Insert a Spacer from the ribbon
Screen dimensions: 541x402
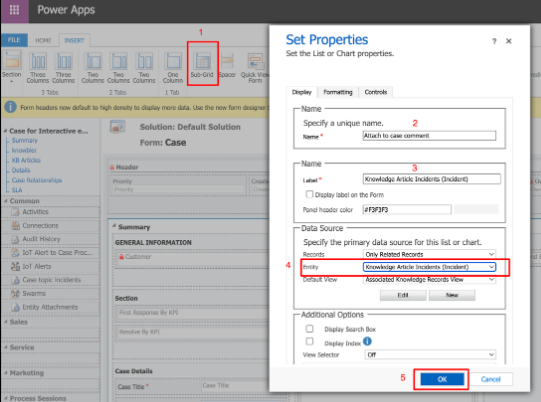227,65
